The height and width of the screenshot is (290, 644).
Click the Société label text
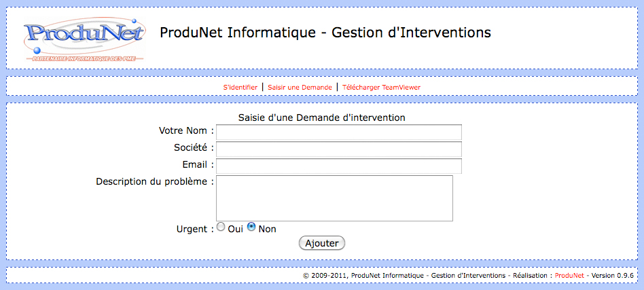pyautogui.click(x=194, y=148)
